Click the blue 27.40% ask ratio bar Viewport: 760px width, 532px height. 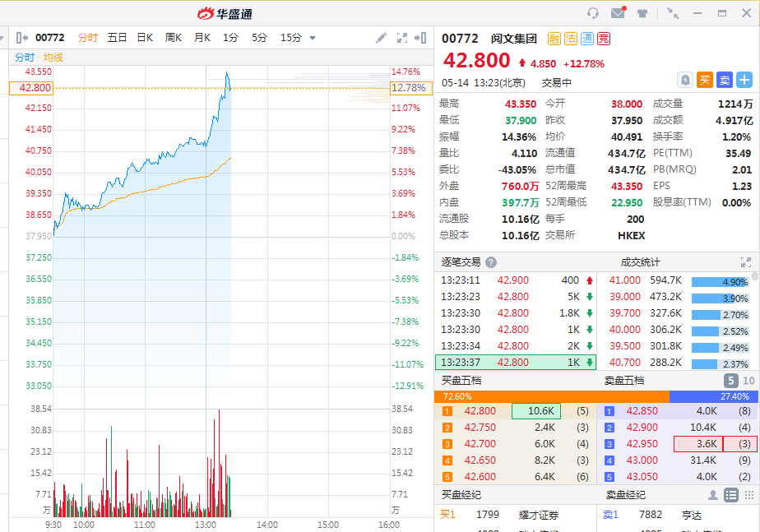tap(715, 397)
